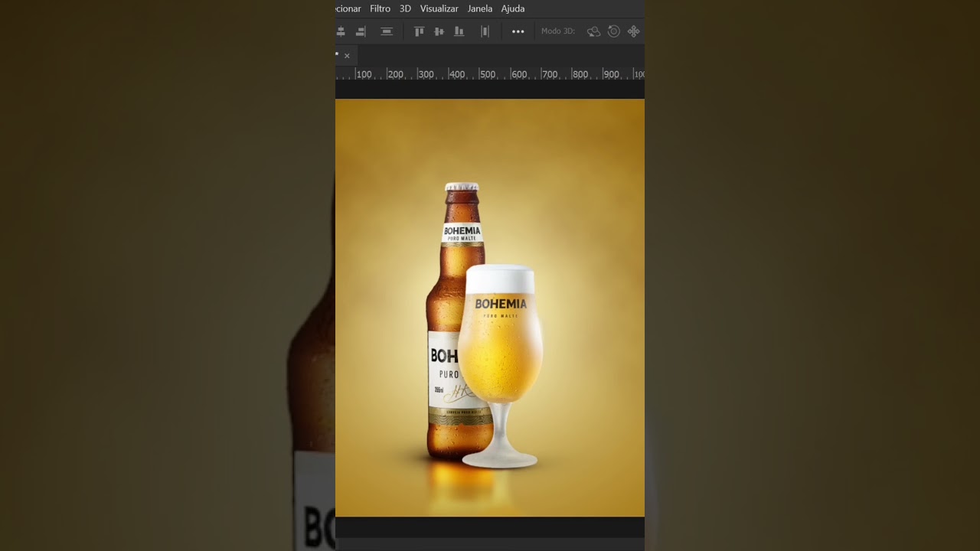Click align top edges icon
980x551 pixels.
click(419, 31)
